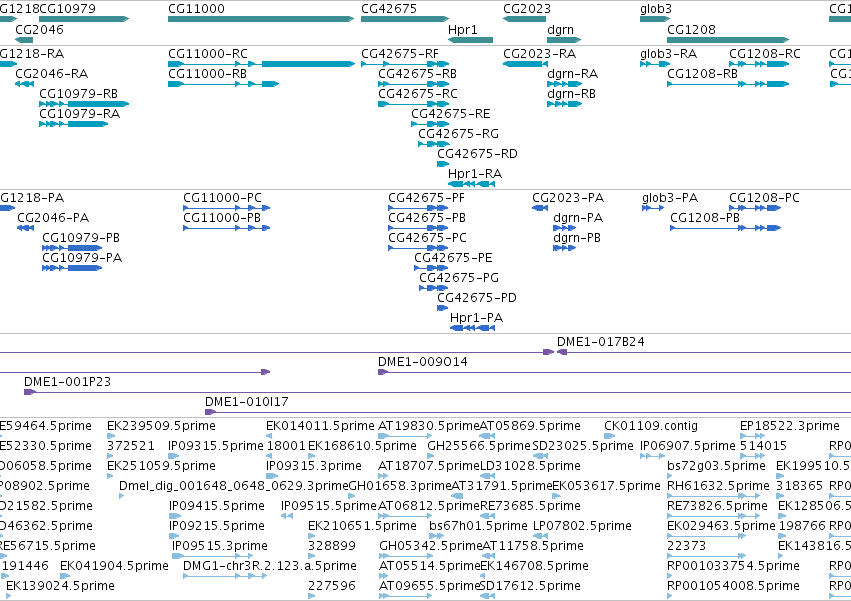The height and width of the screenshot is (601, 851).
Task: Select the dgrn-RB transcript
Action: pyautogui.click(x=571, y=94)
